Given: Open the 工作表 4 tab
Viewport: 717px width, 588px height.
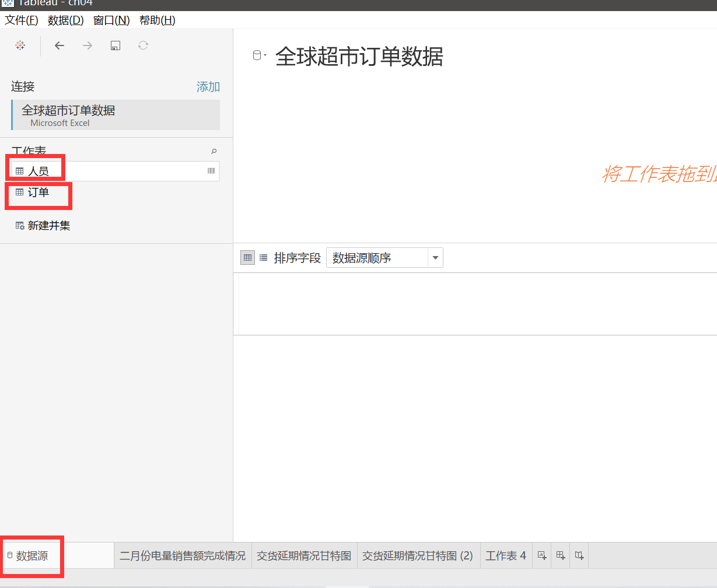Looking at the screenshot, I should 506,556.
